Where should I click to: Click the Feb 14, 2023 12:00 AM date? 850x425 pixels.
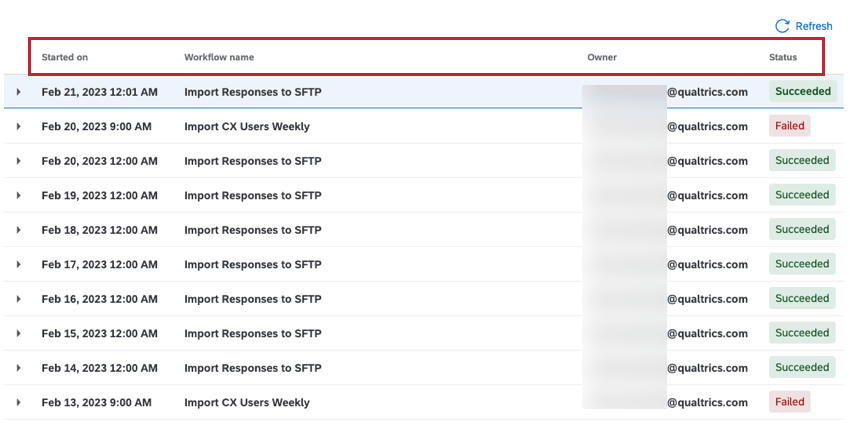pos(100,368)
